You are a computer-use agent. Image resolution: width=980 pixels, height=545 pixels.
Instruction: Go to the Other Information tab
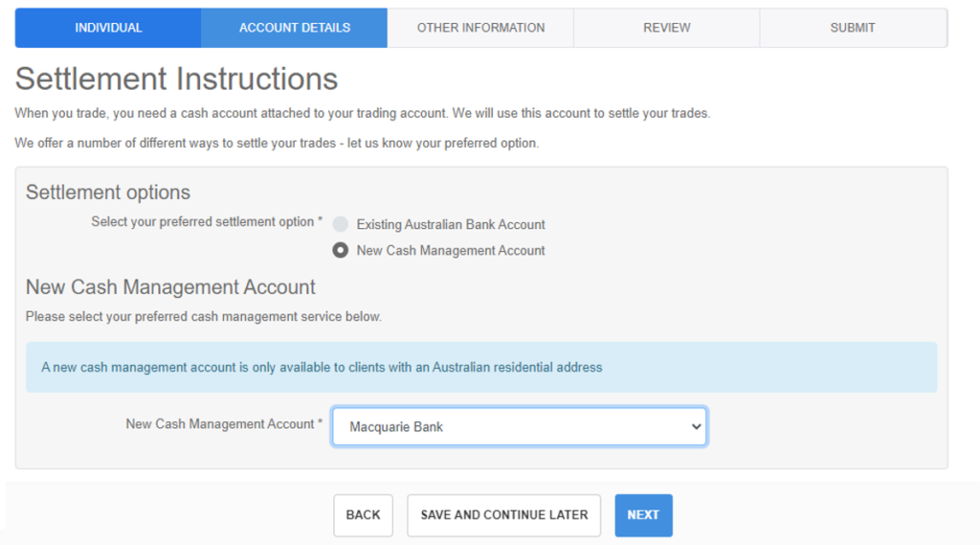(480, 28)
